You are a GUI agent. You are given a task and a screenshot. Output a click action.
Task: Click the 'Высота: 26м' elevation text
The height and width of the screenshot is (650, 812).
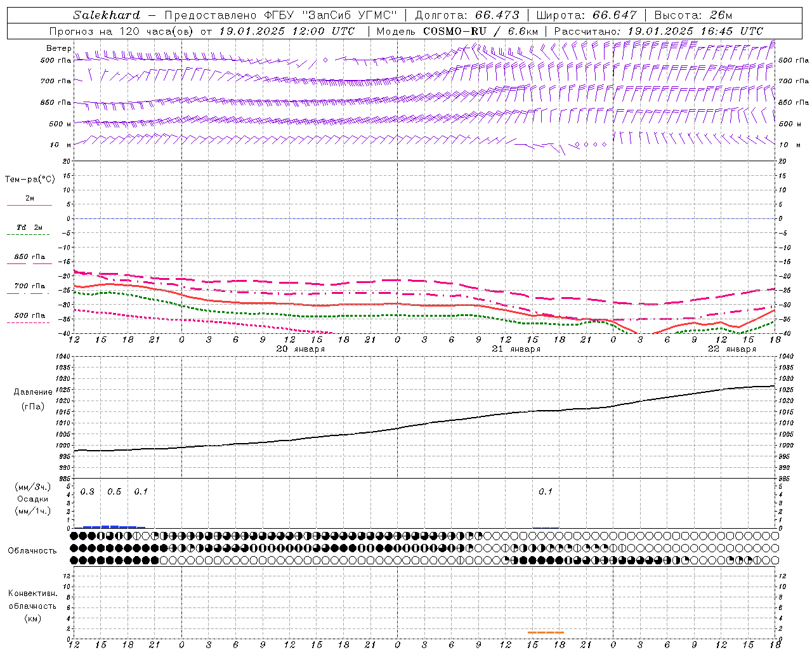[x=693, y=15]
